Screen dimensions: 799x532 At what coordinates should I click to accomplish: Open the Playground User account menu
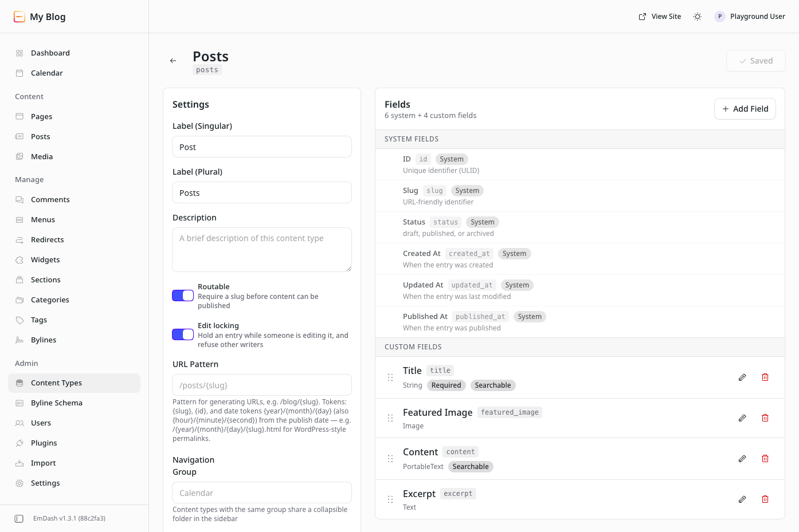click(750, 17)
